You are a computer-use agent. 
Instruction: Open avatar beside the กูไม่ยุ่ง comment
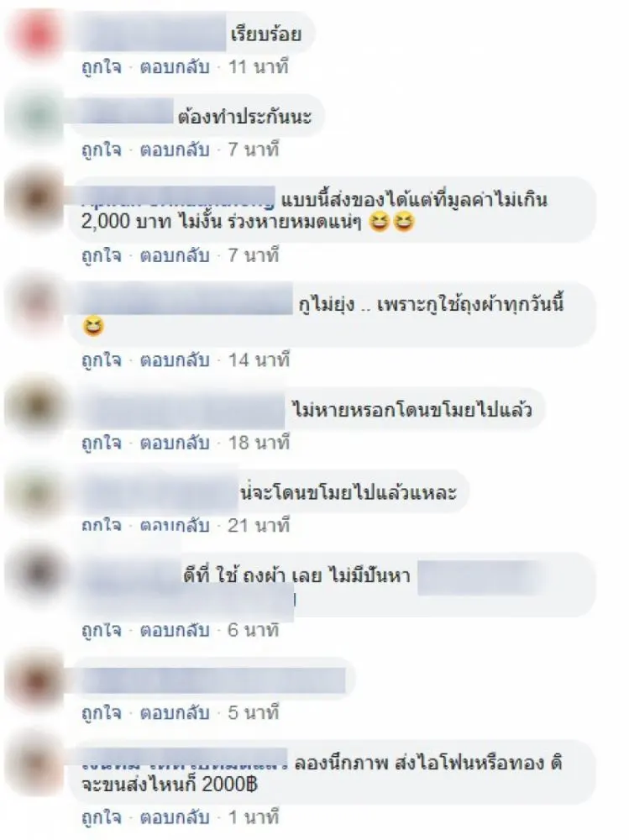click(x=35, y=302)
